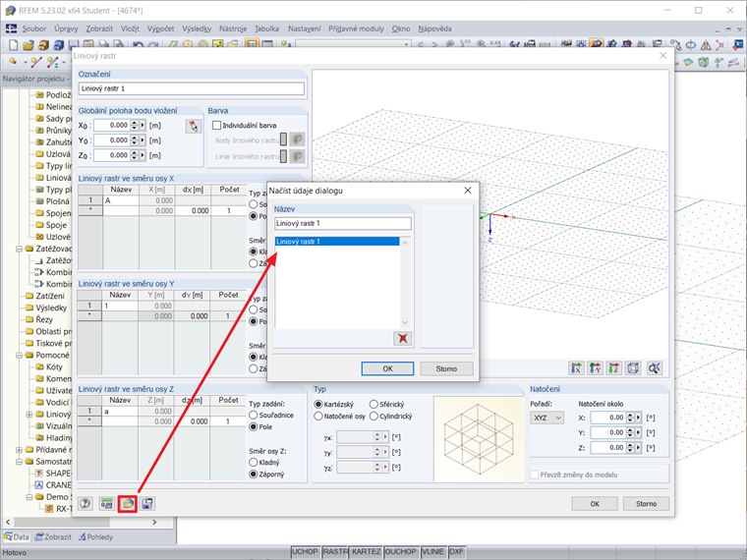Click the new node tool icon
747x560 pixels.
13,62
